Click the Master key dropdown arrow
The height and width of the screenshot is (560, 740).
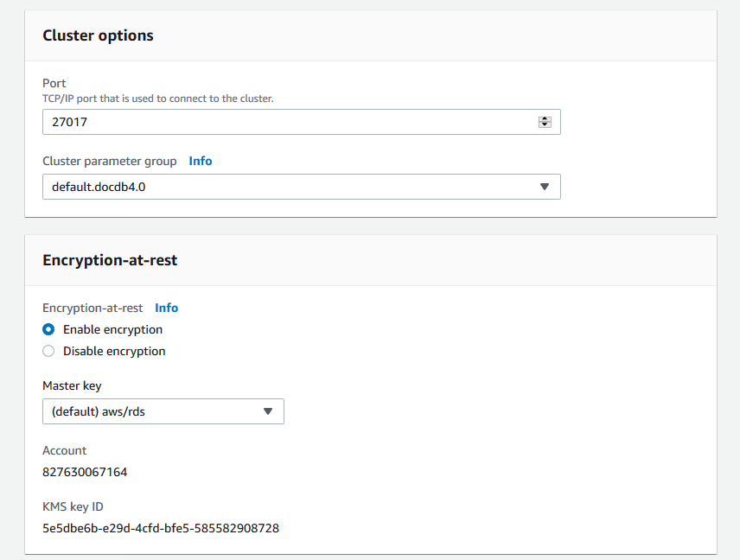click(268, 411)
